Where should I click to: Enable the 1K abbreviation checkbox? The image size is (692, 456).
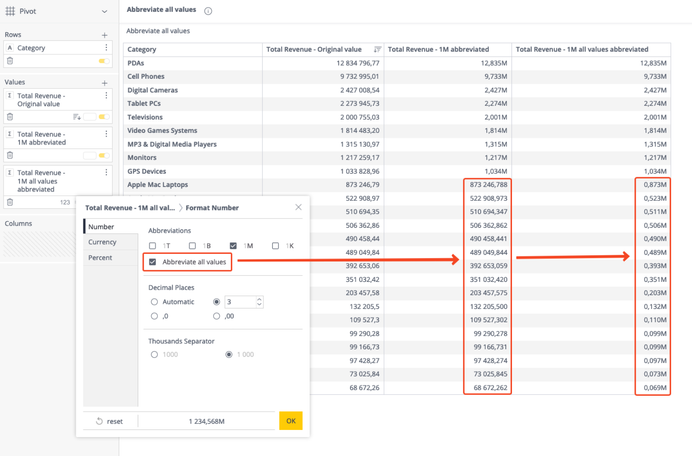(x=276, y=245)
